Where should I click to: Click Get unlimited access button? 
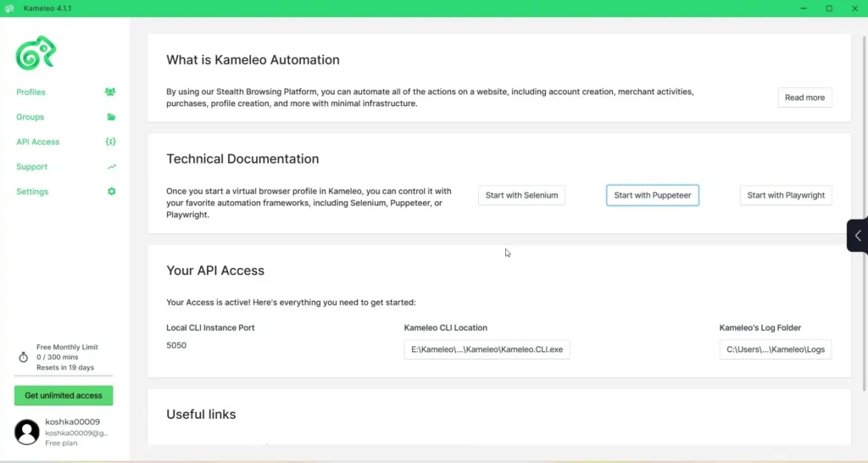(x=64, y=395)
